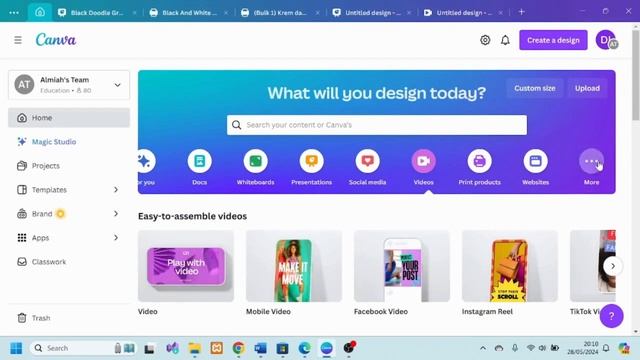Open the hamburger menu beside Canva logo

(18, 40)
